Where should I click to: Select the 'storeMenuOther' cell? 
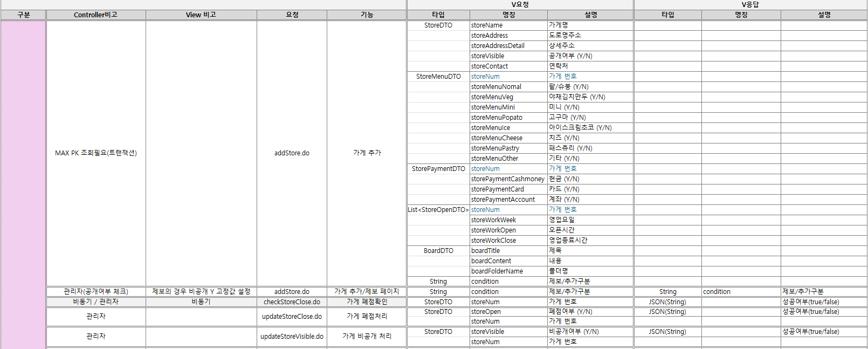point(508,159)
